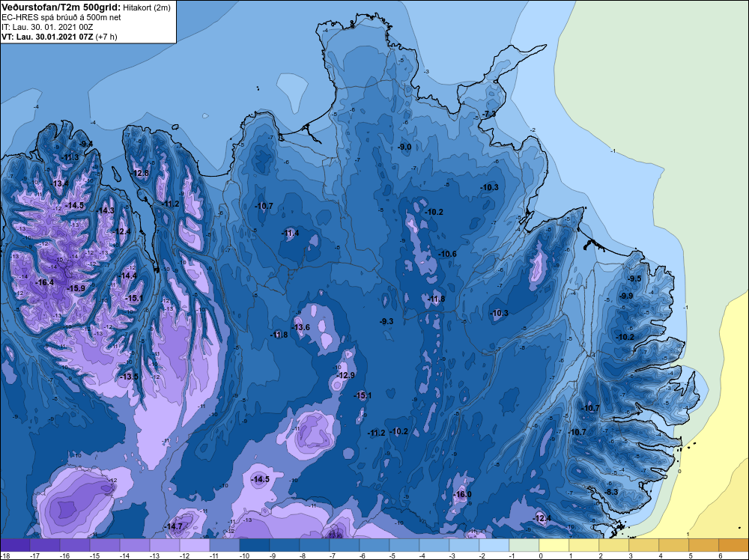Select legend swatch between 2 and 3

[614, 545]
